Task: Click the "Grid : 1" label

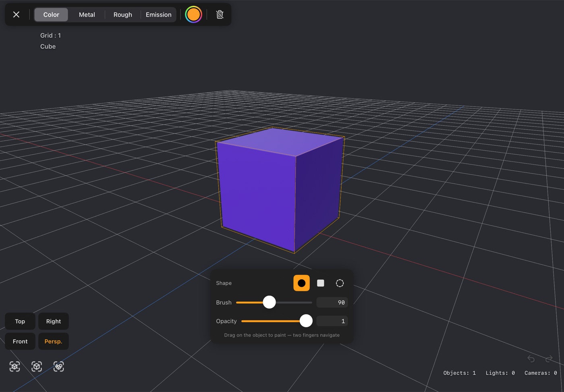Action: (50, 35)
